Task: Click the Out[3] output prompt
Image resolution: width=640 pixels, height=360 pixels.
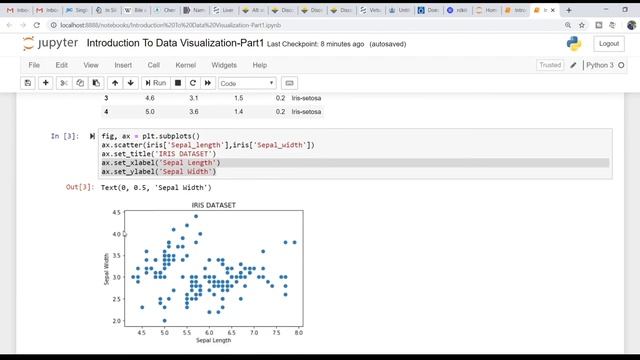Action: click(x=80, y=187)
